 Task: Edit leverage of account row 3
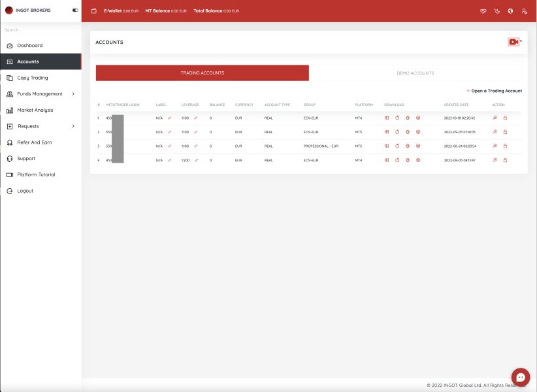pyautogui.click(x=195, y=146)
